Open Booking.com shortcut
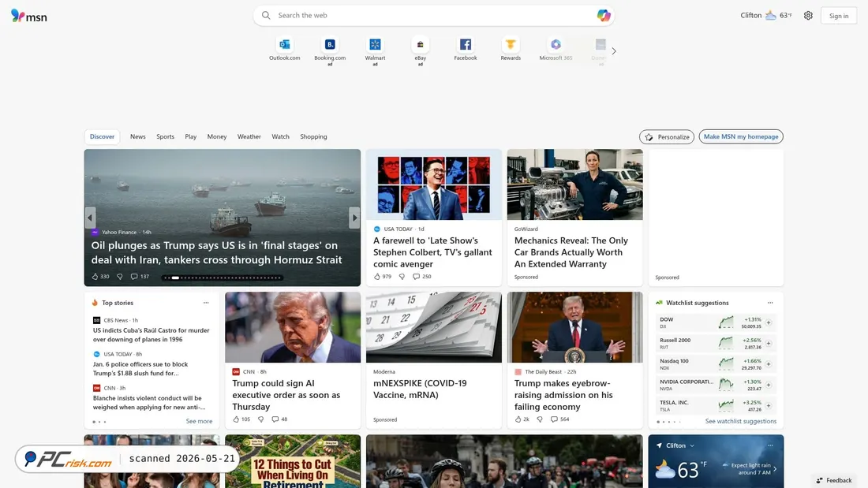Screen dimensions: 868x488 click(x=330, y=51)
